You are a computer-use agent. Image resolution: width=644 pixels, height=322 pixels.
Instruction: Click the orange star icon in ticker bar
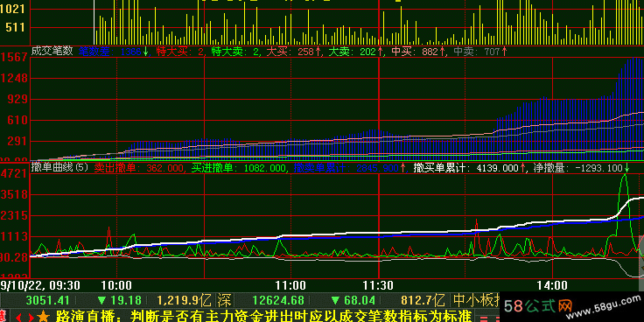(x=44, y=316)
